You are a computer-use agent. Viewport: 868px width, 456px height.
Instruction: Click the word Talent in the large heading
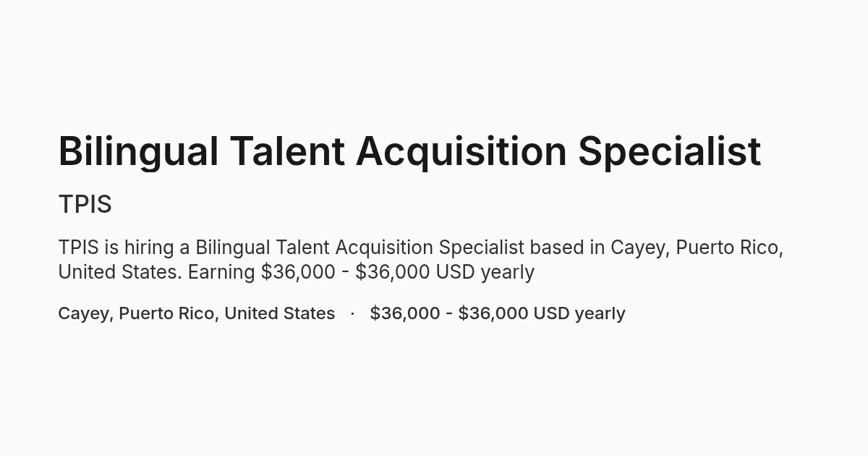pos(286,151)
